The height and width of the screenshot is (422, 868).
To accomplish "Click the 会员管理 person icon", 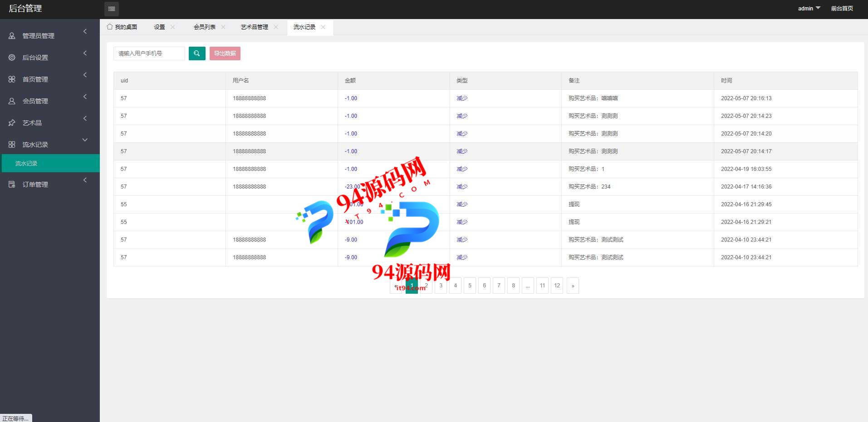I will pos(12,101).
